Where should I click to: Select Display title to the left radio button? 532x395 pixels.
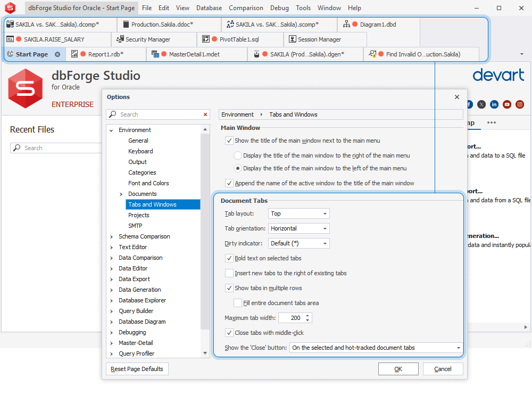coord(238,168)
